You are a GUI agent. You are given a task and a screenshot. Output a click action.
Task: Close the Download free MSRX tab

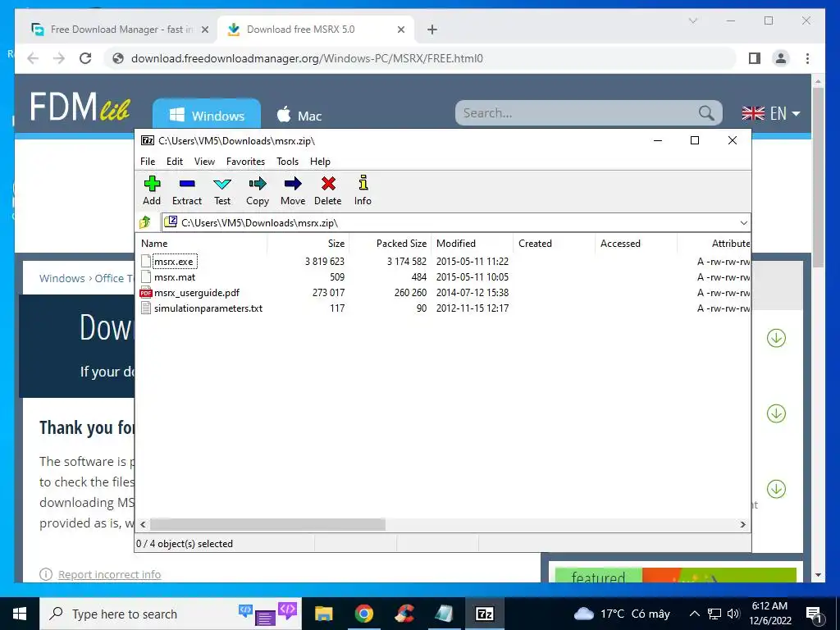point(400,30)
